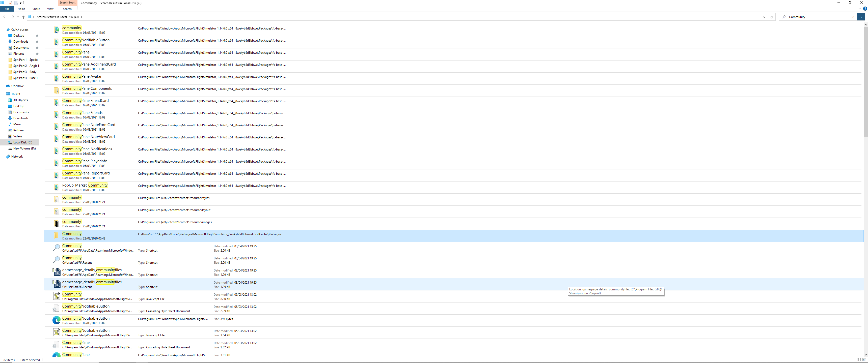This screenshot has width=868, height=363.
Task: Select CommunityPanelAddFriendCard result
Action: tap(453, 66)
